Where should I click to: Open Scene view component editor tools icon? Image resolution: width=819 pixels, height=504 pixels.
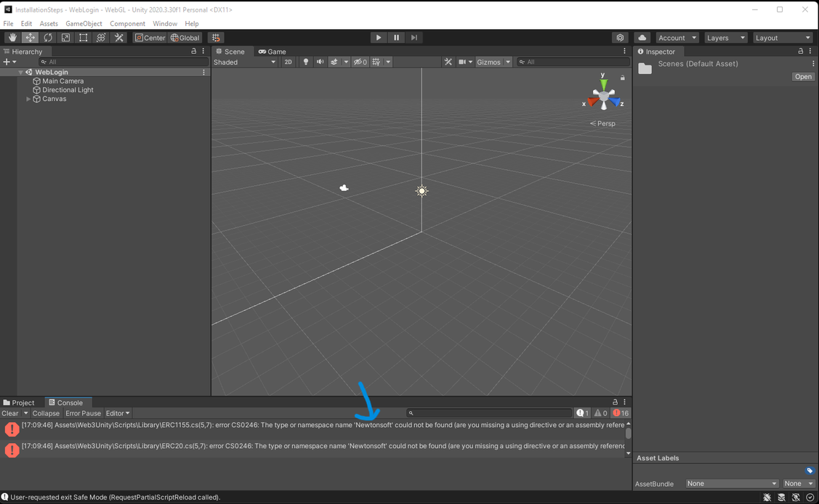(x=448, y=62)
